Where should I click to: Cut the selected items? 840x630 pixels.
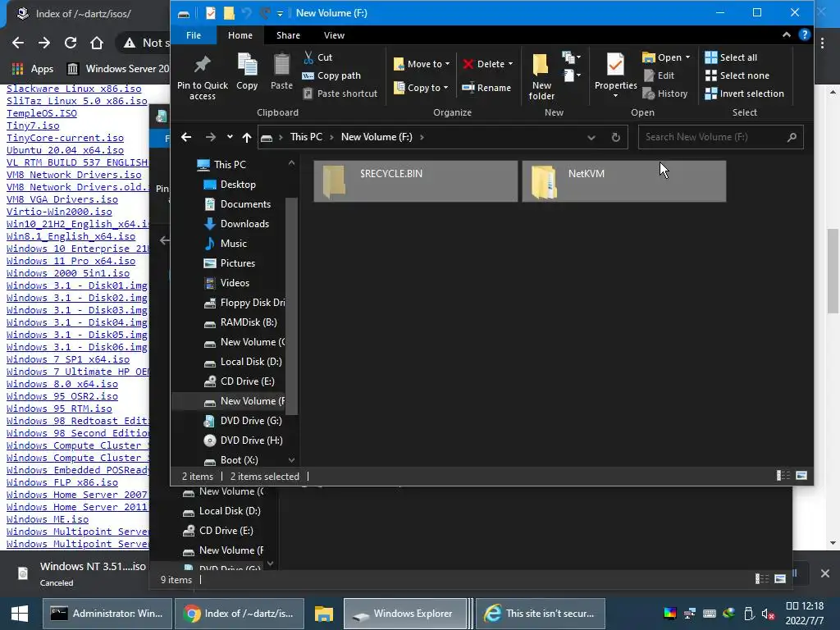[x=317, y=57]
